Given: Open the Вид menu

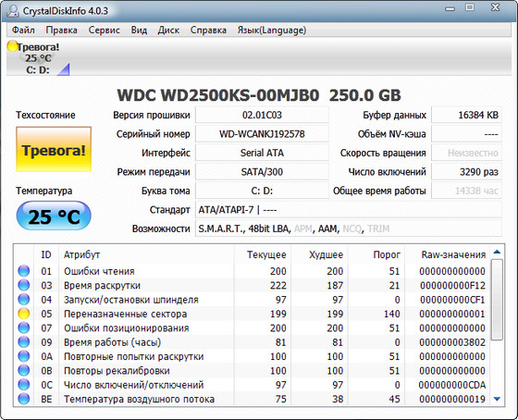Looking at the screenshot, I should [x=139, y=31].
